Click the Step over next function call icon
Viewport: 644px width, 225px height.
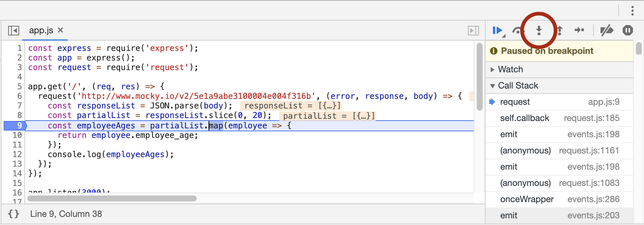[517, 31]
